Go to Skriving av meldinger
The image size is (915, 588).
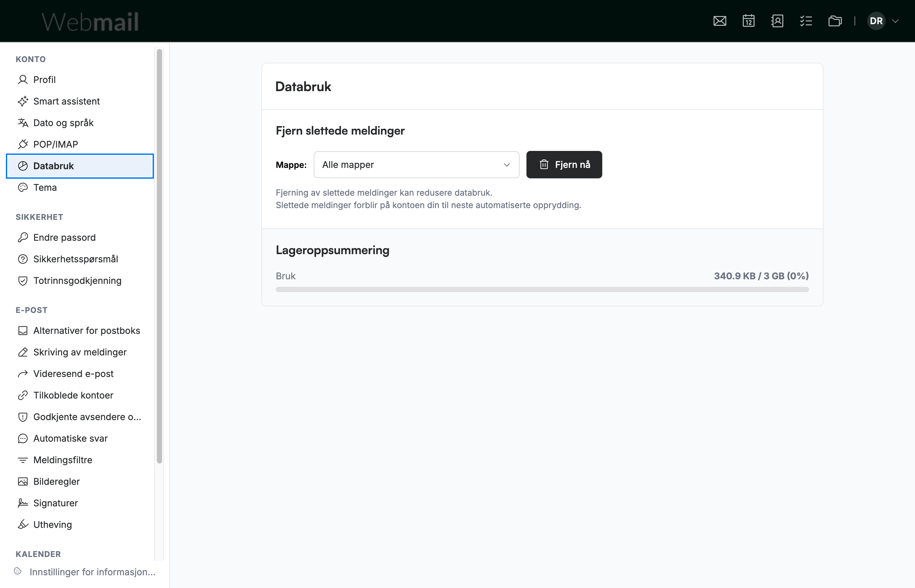pos(80,352)
